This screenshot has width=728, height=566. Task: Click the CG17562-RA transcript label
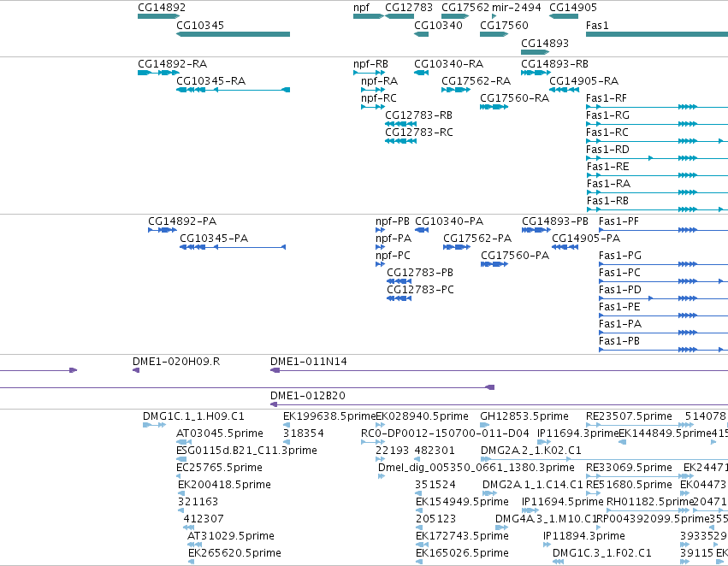point(476,80)
